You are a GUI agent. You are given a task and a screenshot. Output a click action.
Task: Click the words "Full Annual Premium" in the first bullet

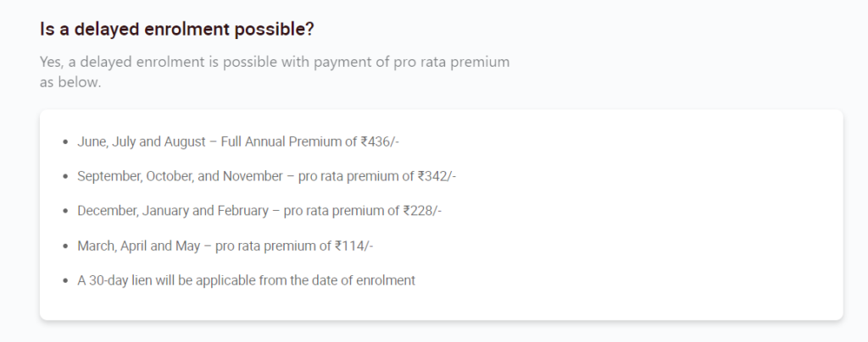click(x=283, y=142)
